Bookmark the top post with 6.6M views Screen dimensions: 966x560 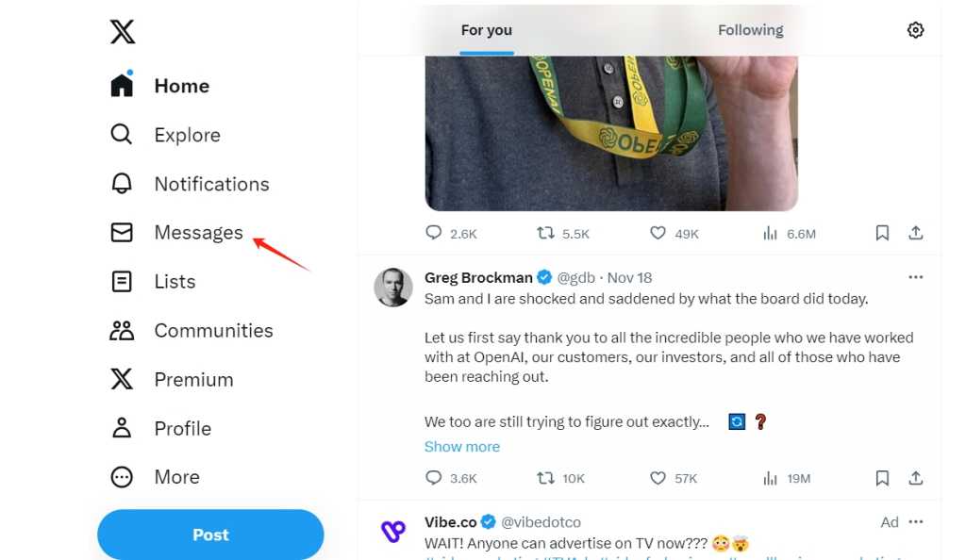(x=882, y=233)
